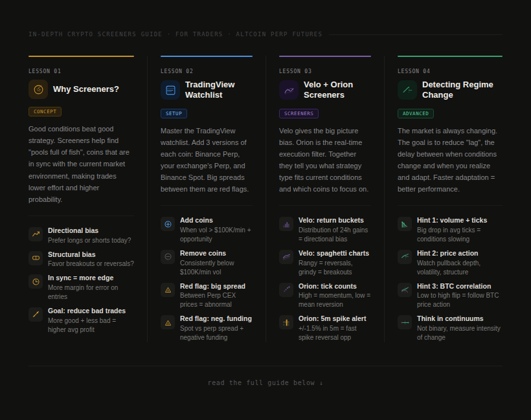Click the 'Structural bias' title text
This screenshot has height=420, width=531.
click(x=72, y=254)
